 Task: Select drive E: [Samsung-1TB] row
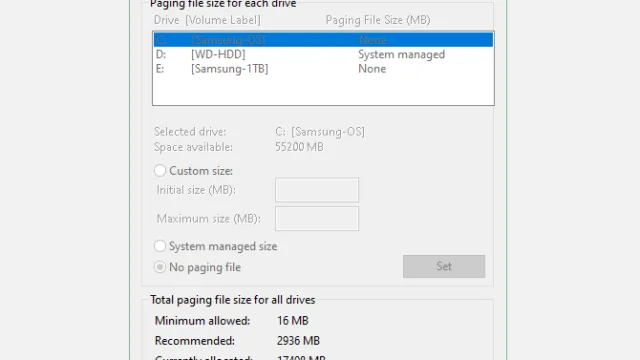[323, 69]
